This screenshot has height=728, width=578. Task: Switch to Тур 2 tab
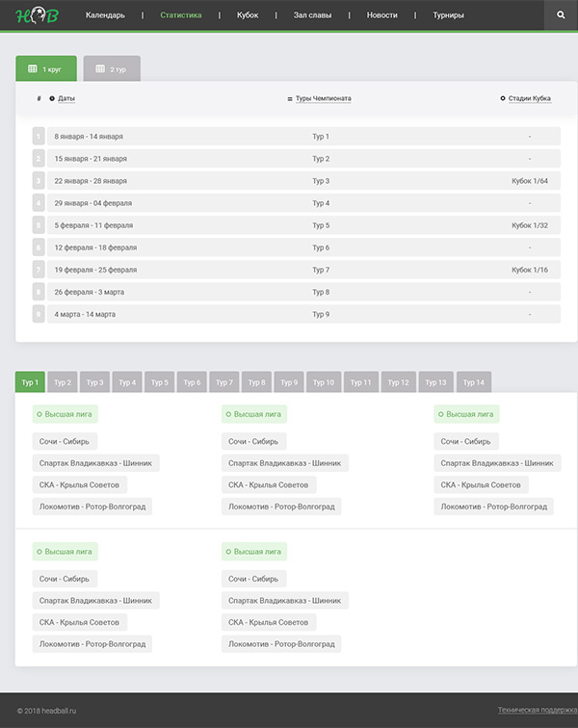(63, 382)
